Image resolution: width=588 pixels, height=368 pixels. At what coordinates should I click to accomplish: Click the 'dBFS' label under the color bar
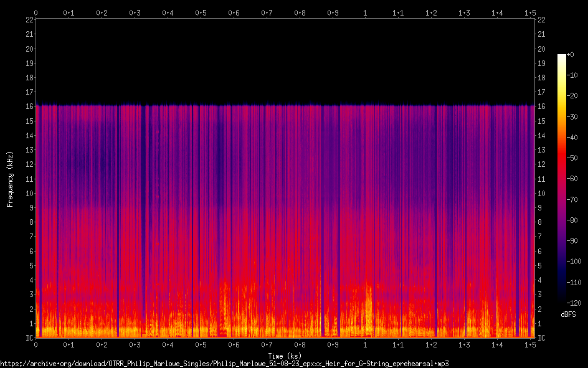(x=567, y=314)
